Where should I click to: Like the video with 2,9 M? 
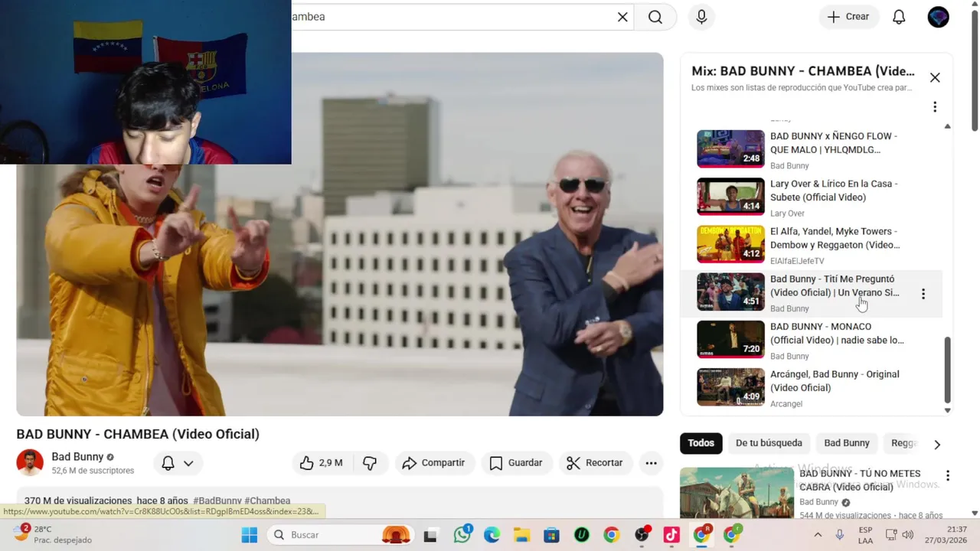(320, 463)
